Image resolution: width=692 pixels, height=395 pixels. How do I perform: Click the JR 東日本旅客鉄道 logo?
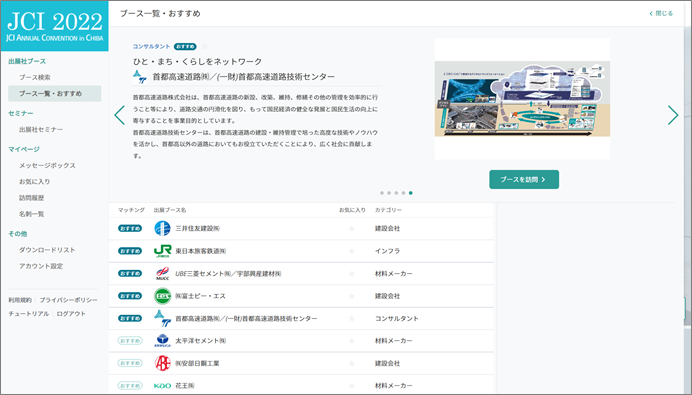pos(162,251)
